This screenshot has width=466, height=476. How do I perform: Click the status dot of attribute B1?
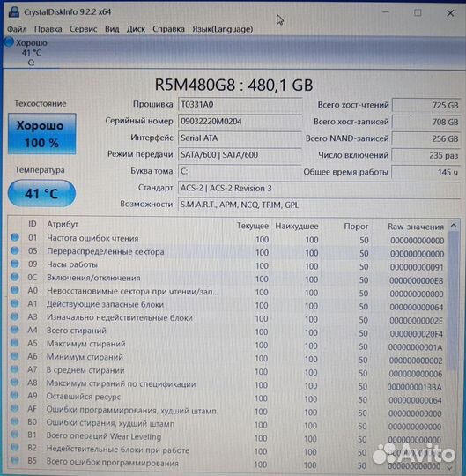[15, 435]
